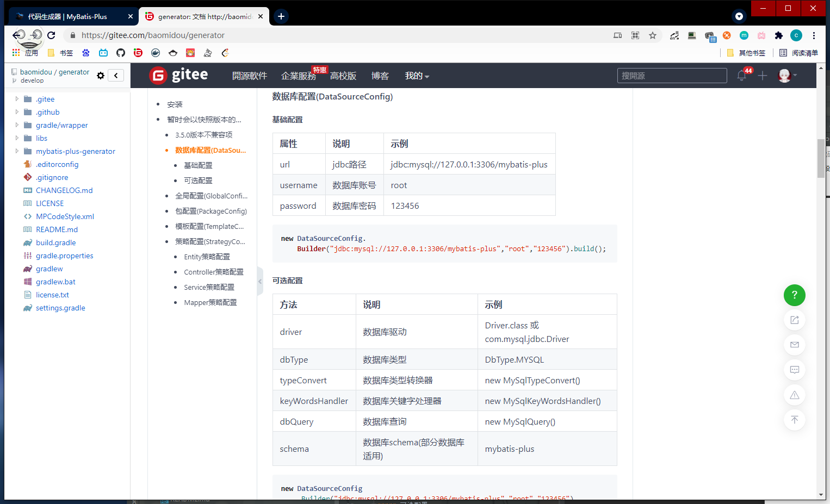
Task: Open sidebar settings gear icon
Action: pyautogui.click(x=101, y=76)
